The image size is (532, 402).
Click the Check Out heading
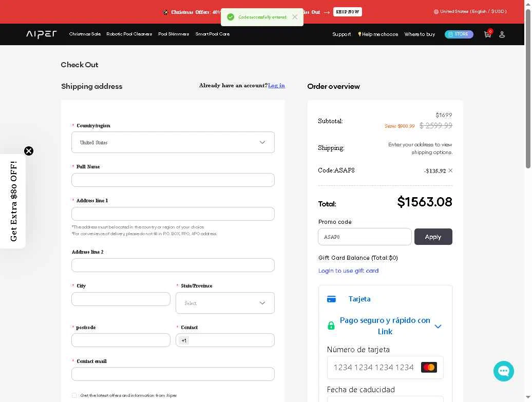pos(80,65)
